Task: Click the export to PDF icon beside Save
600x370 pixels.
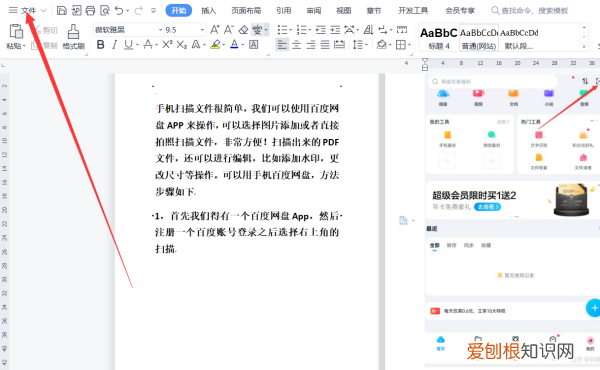Action: 76,10
